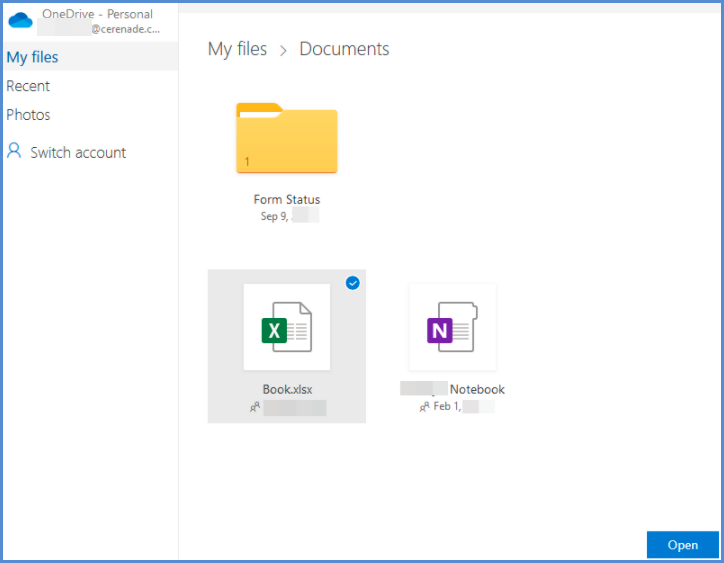The image size is (724, 563).
Task: Click the Open button
Action: tap(682, 545)
